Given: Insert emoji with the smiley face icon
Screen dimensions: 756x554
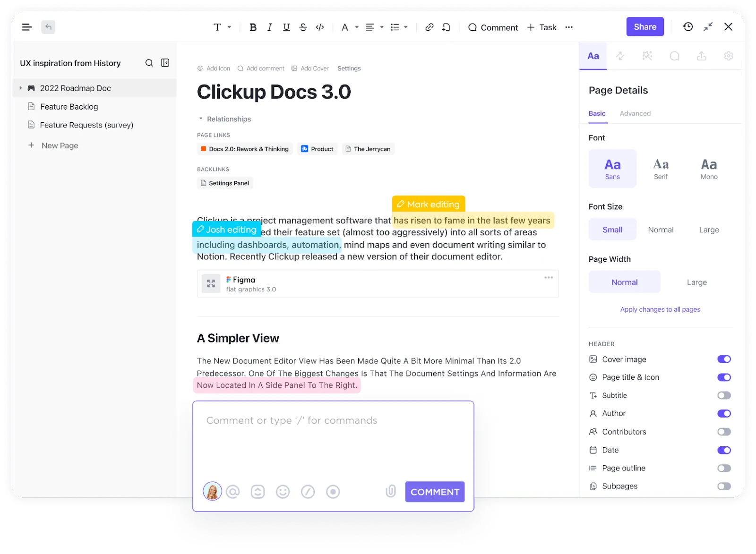Looking at the screenshot, I should click(x=283, y=492).
